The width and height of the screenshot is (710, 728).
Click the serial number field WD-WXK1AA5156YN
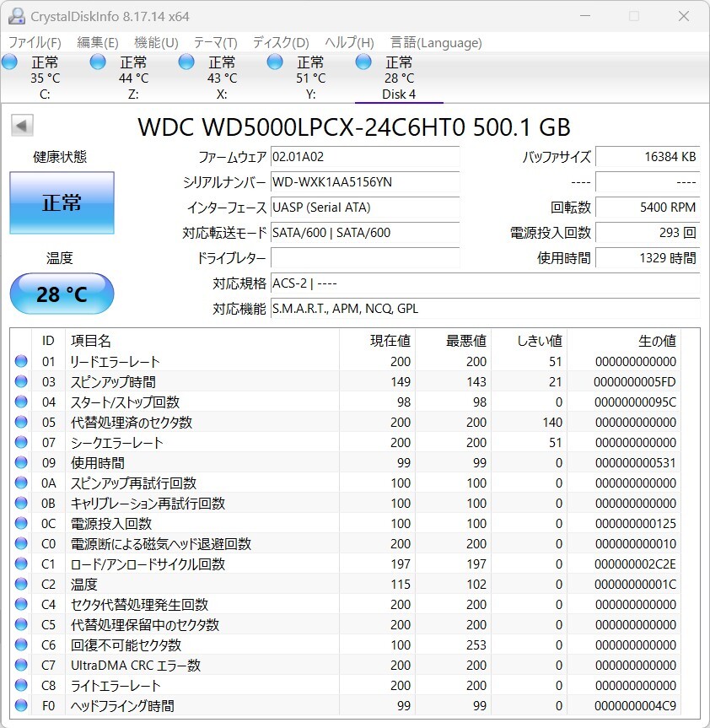tap(365, 182)
